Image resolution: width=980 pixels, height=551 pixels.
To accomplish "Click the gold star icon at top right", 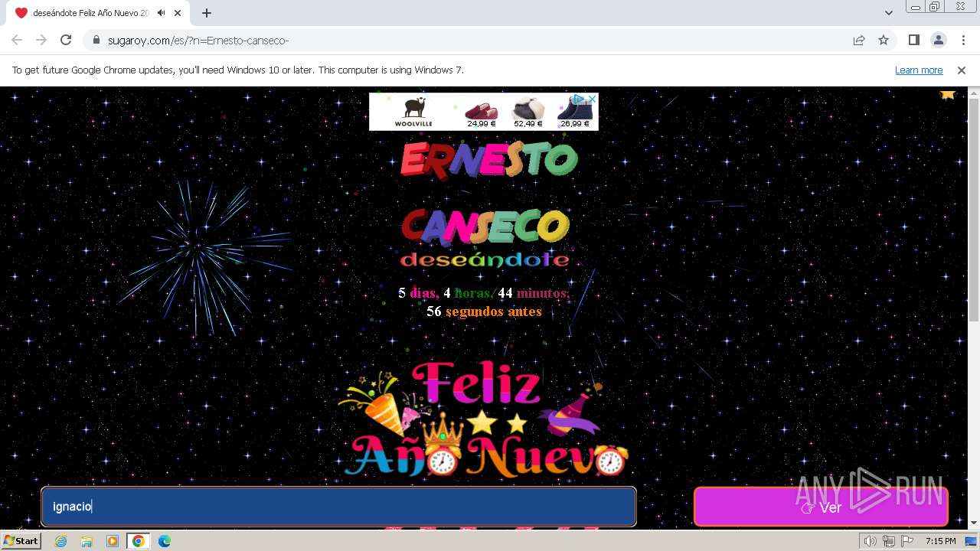I will coord(948,95).
